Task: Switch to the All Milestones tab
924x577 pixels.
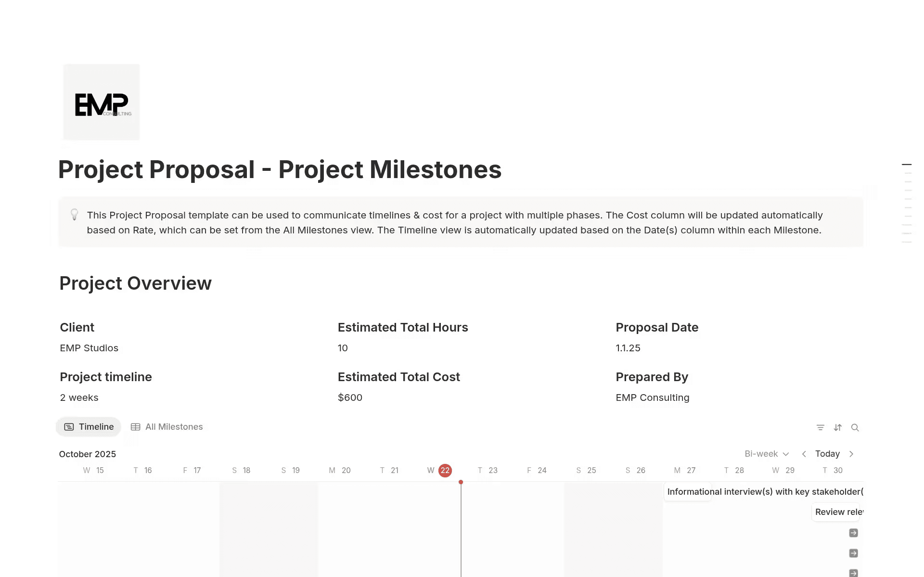Action: coord(174,427)
